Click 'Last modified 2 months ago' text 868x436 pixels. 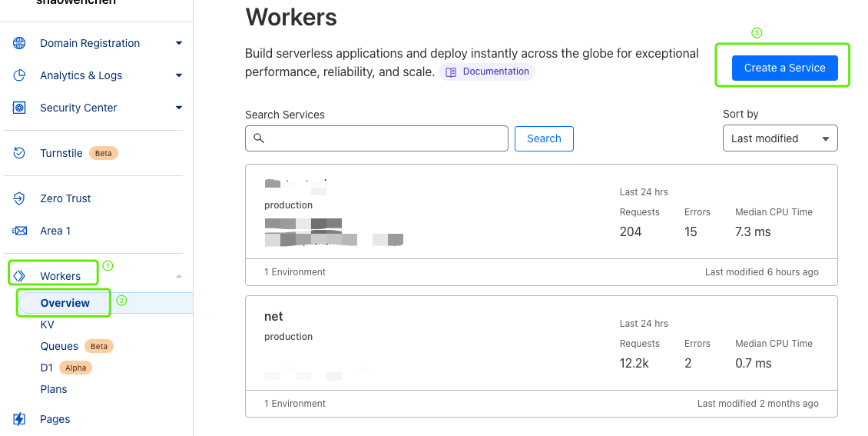(x=758, y=403)
